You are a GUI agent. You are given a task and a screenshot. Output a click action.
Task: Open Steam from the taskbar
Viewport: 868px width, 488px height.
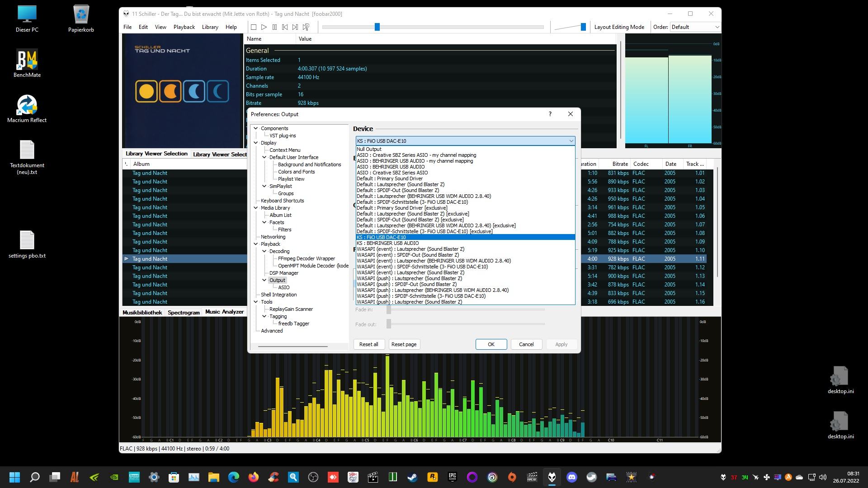(x=412, y=477)
